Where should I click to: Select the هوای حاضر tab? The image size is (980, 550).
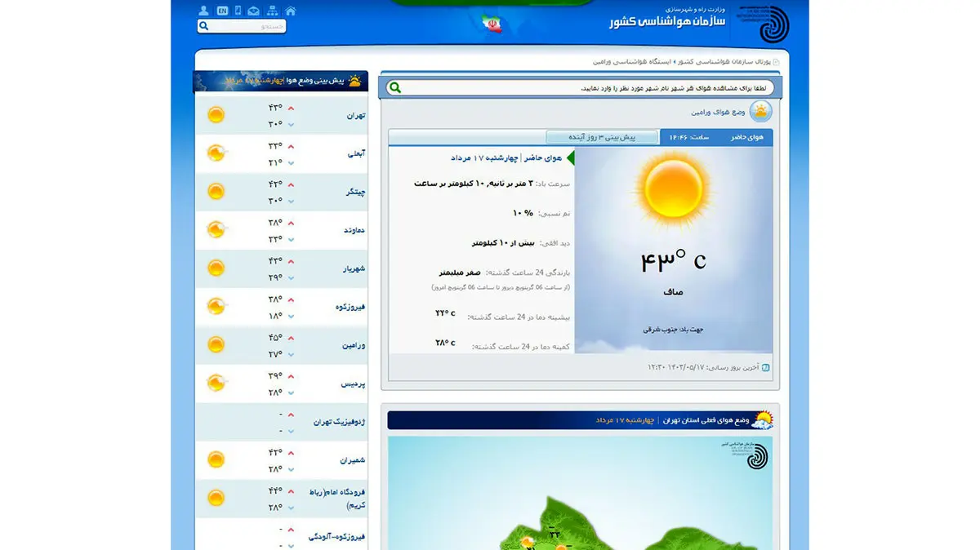tap(746, 137)
